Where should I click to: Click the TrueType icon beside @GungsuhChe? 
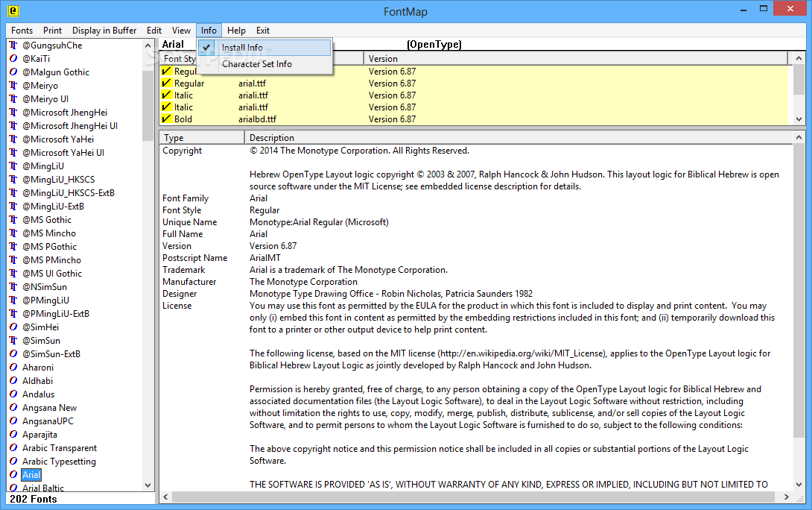coord(13,45)
